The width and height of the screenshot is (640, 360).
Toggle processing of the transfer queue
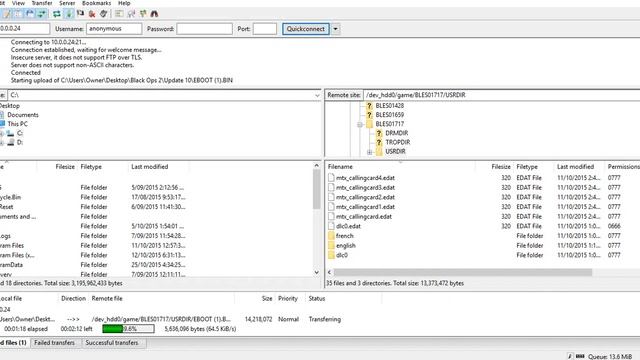tap(69, 14)
